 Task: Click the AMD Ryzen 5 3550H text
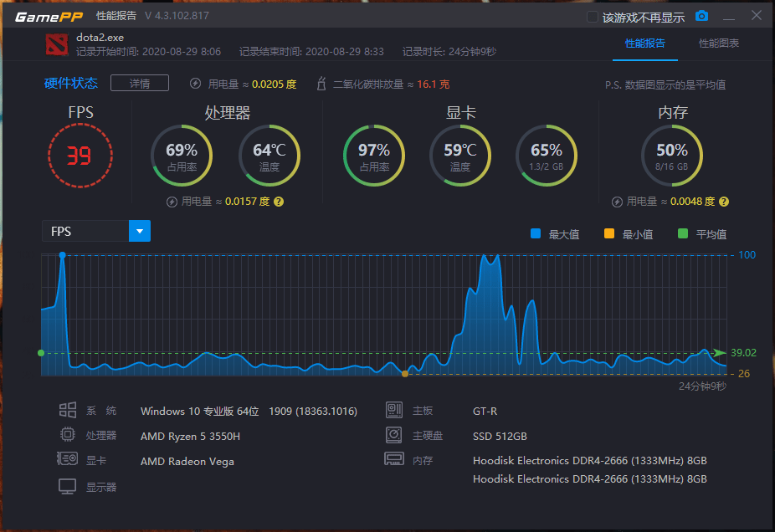[x=190, y=436]
